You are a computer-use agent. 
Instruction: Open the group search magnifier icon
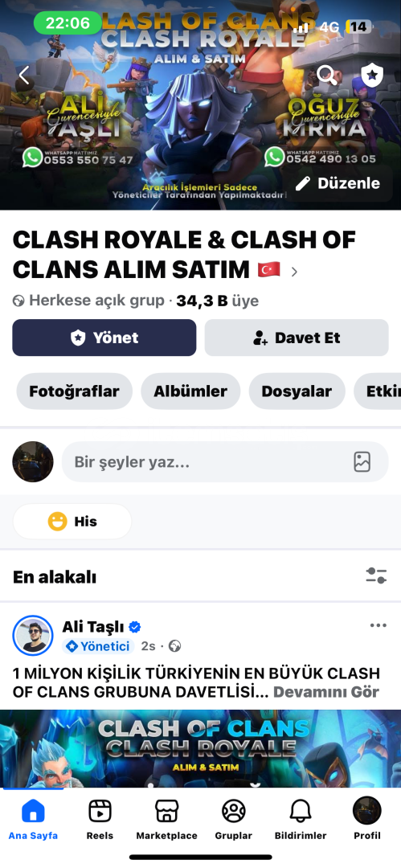tap(327, 75)
